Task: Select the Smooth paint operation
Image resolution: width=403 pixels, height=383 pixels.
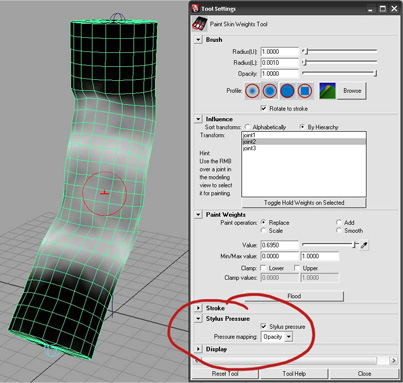Action: click(x=339, y=230)
